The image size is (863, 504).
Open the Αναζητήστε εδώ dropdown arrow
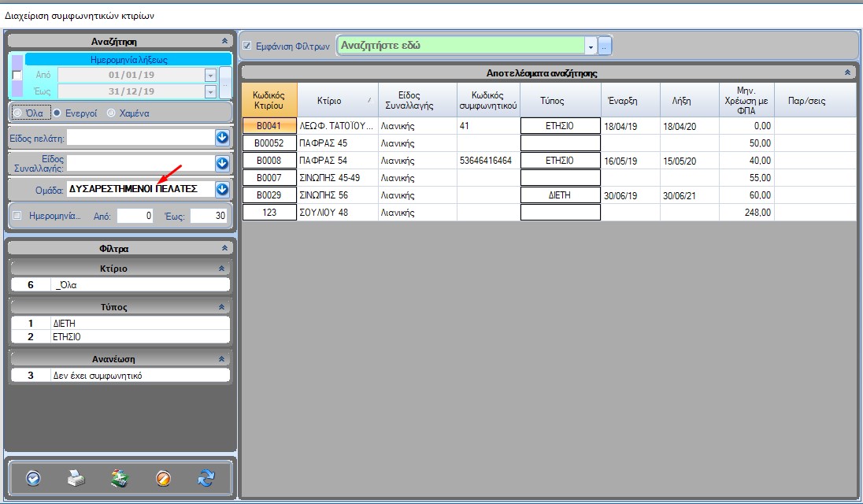click(591, 46)
